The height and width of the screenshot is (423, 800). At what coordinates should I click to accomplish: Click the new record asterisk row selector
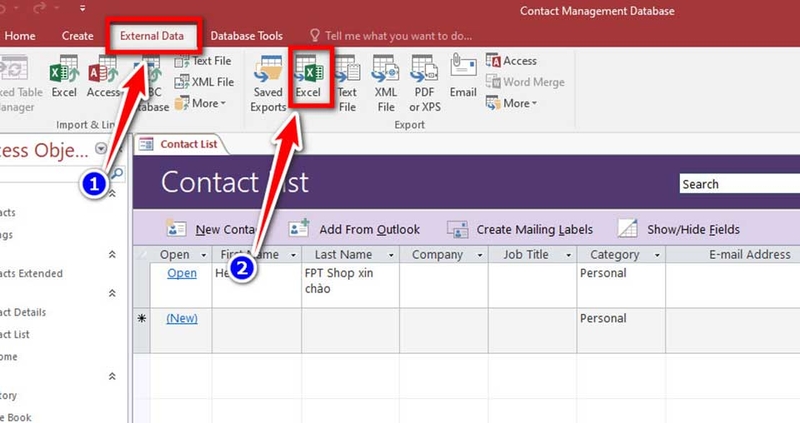pyautogui.click(x=142, y=318)
